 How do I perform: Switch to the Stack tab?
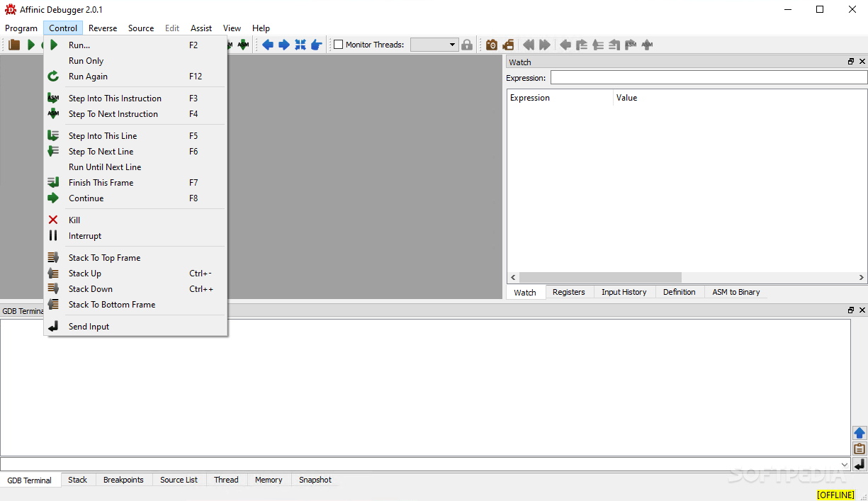coord(78,480)
